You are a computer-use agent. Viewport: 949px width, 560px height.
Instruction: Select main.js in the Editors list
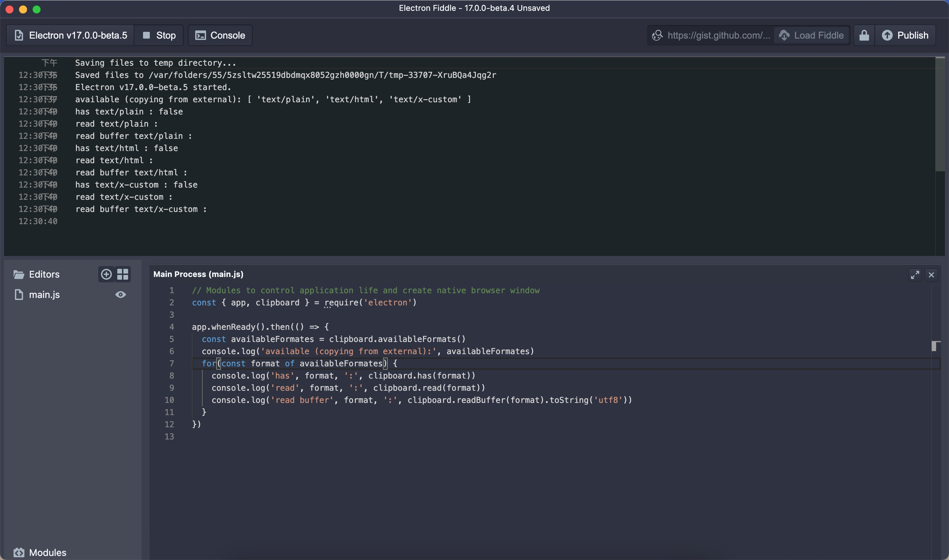click(44, 294)
